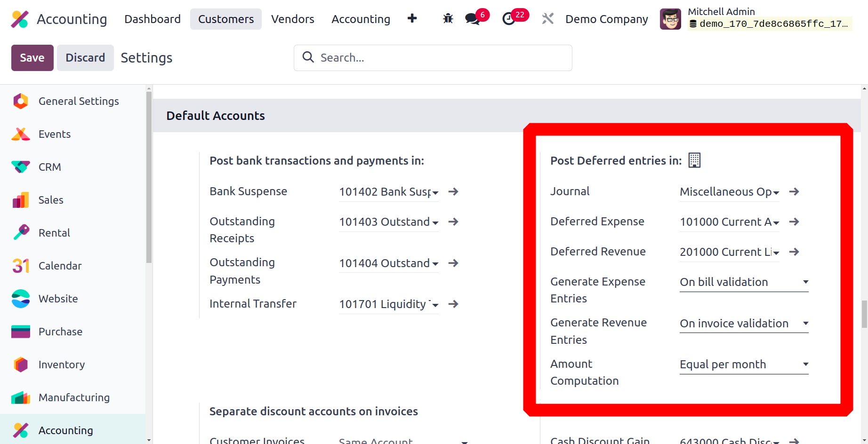Change Amount Computation selection
Screen dimensions: 868x444
pos(744,365)
